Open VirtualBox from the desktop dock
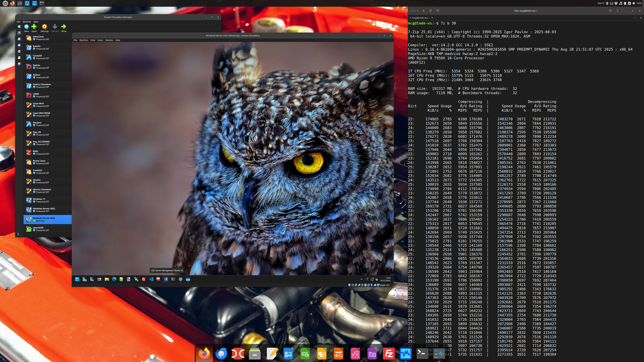 [406, 353]
